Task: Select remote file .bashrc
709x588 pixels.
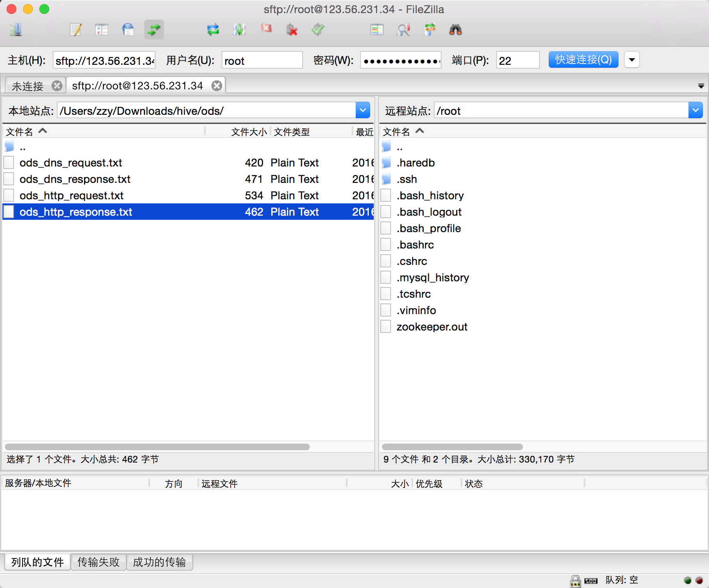Action: 543,245
